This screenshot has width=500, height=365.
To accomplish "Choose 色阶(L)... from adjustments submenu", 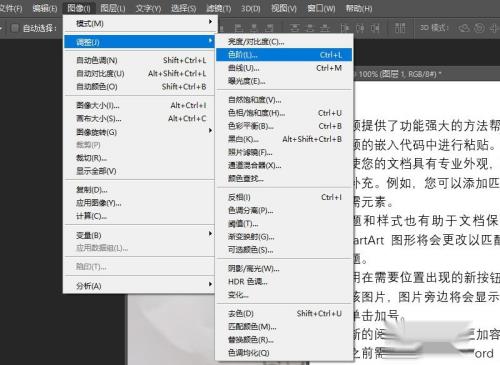I will (284, 55).
